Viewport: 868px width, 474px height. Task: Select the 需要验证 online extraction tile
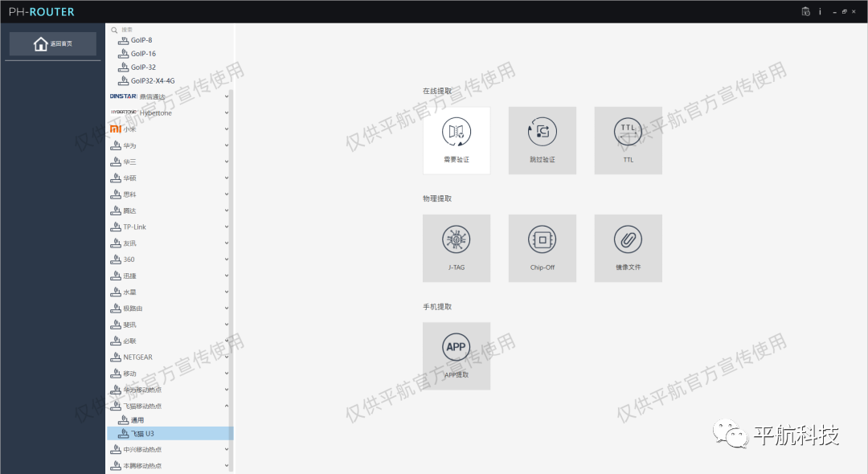pos(457,141)
